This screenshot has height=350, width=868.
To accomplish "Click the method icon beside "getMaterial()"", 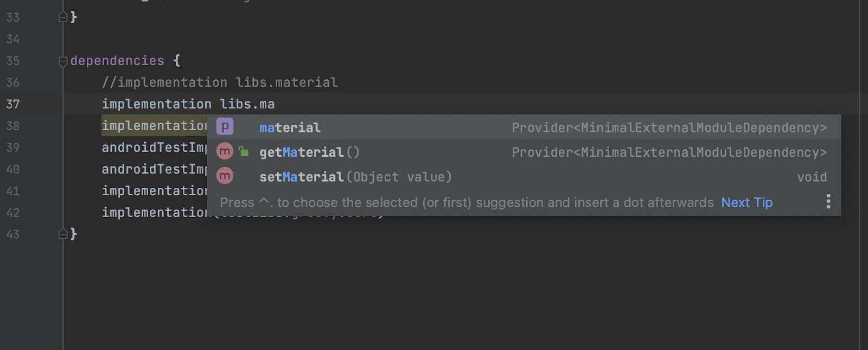I will tap(225, 151).
